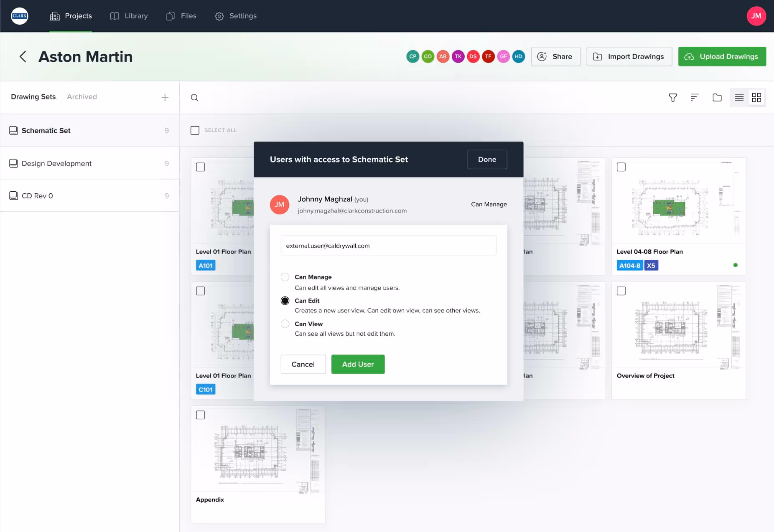This screenshot has height=532, width=774.
Task: Click the A104-8 tag badge
Action: [629, 265]
